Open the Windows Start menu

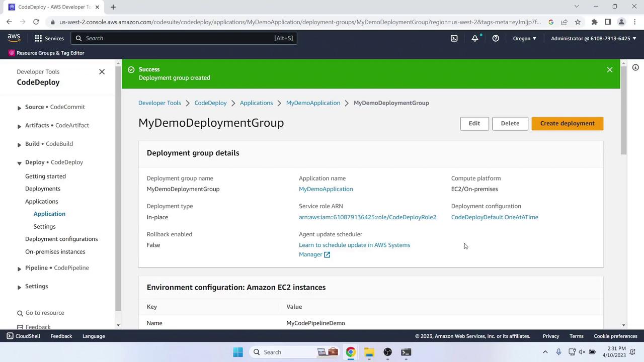238,352
